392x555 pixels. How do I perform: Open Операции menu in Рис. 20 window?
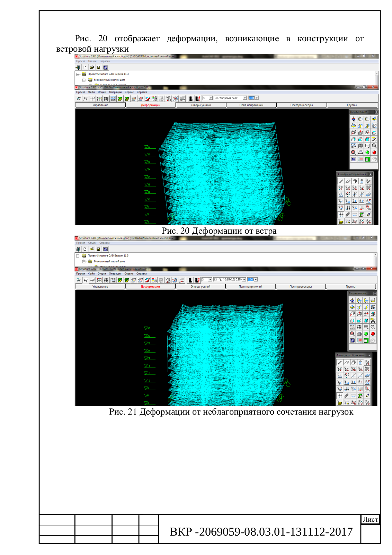click(115, 92)
